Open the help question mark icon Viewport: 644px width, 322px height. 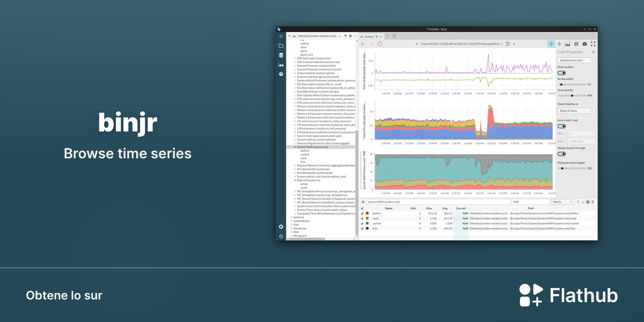pyautogui.click(x=281, y=74)
